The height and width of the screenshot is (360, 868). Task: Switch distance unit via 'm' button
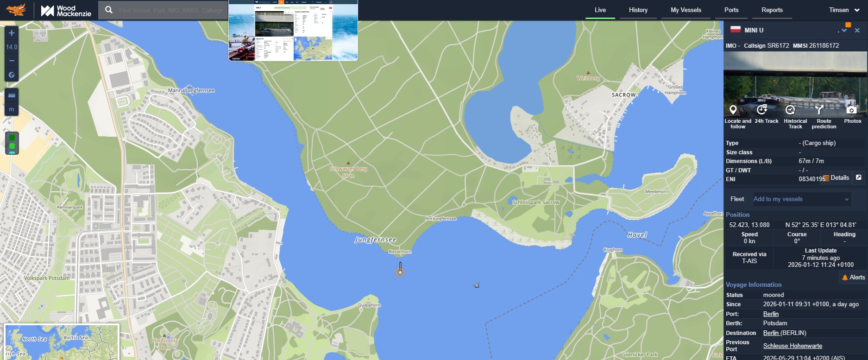point(12,109)
